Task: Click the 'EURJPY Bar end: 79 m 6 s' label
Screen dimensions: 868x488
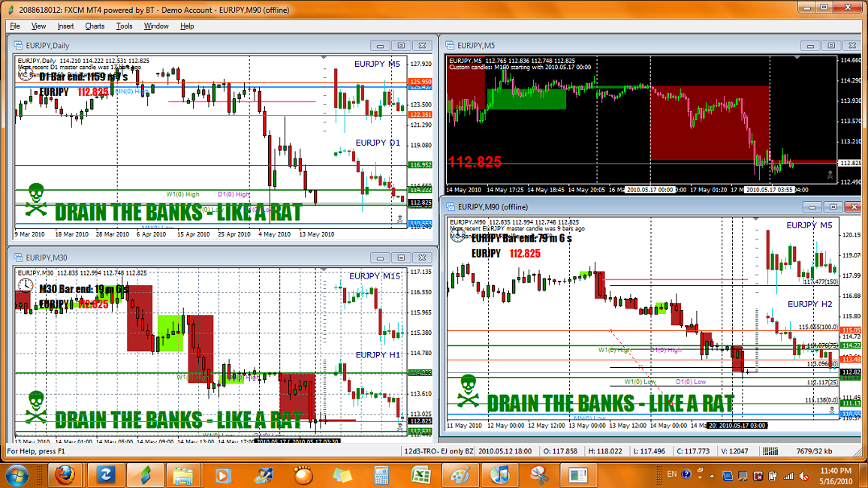Action: (521, 239)
